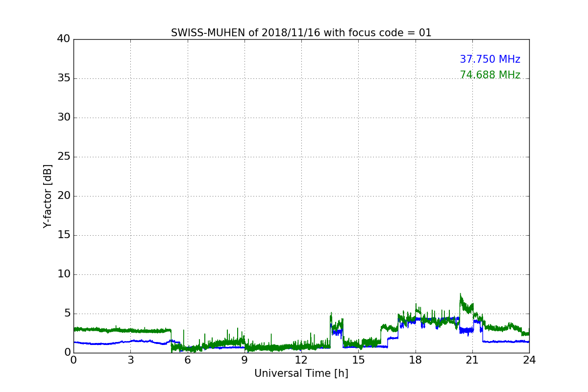Click x-axis tick label '18'
Viewport: 588px width, 392px height.
click(416, 360)
